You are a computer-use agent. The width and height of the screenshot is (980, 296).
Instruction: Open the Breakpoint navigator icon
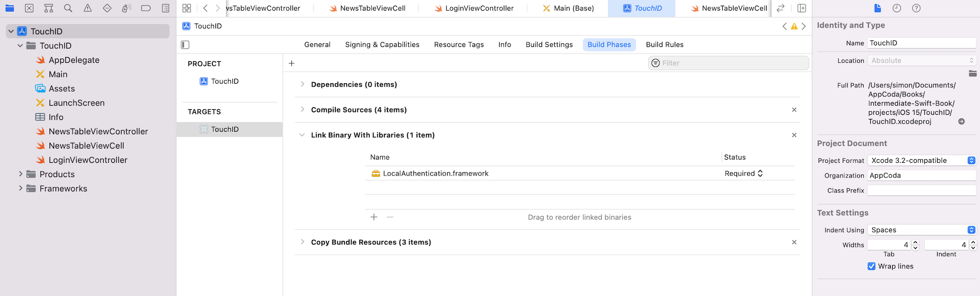click(x=146, y=8)
